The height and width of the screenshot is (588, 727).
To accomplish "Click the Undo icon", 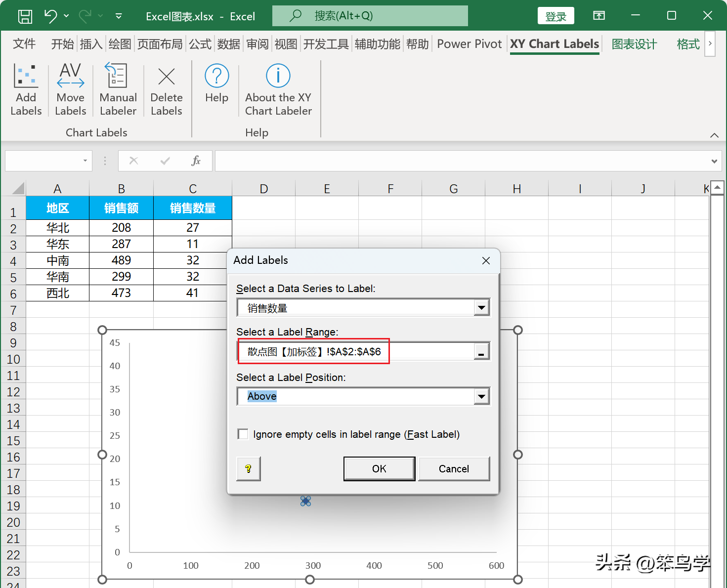I will (x=50, y=16).
